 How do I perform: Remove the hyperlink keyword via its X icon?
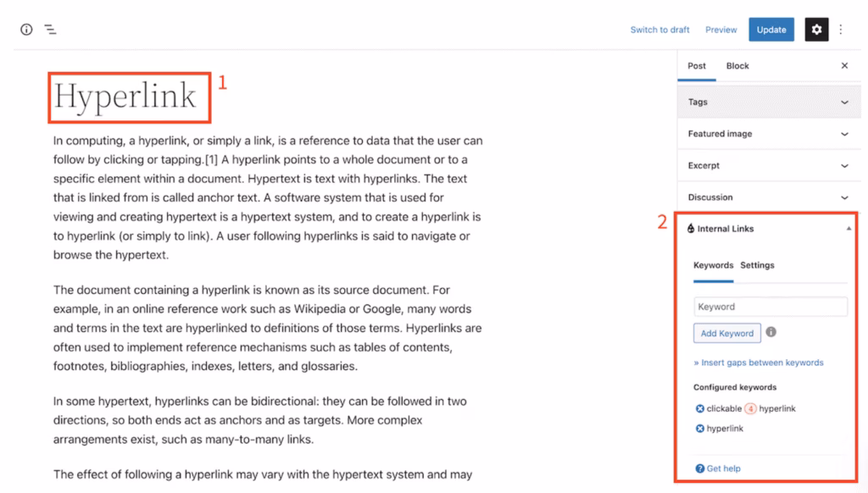coord(699,429)
